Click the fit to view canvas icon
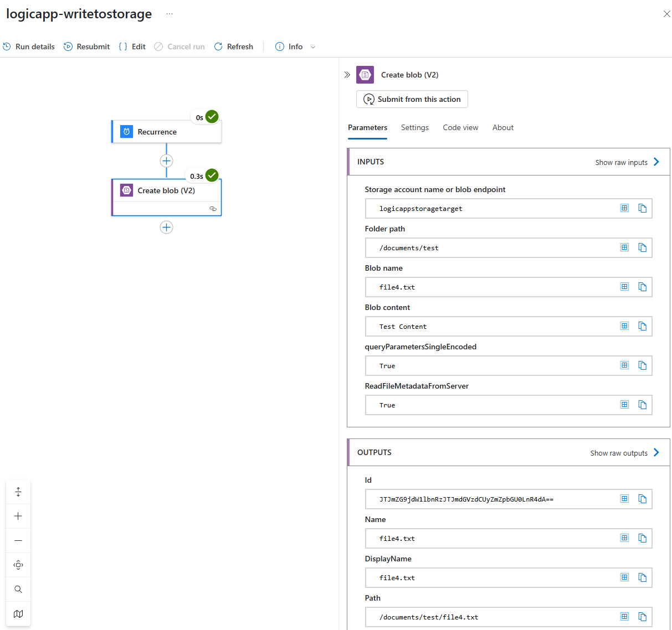This screenshot has width=672, height=630. (x=18, y=565)
